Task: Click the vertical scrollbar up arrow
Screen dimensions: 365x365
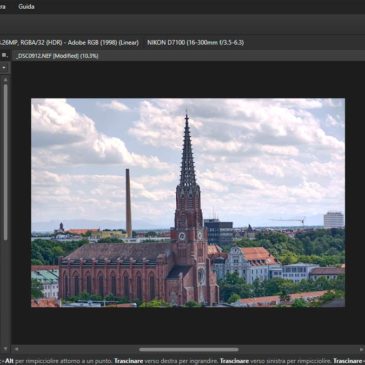Action: pos(5,80)
